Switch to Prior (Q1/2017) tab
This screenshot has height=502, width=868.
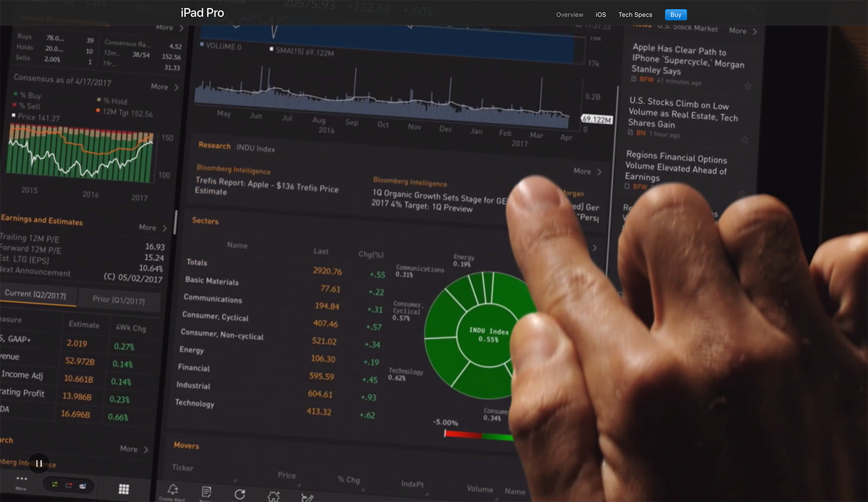tap(119, 299)
